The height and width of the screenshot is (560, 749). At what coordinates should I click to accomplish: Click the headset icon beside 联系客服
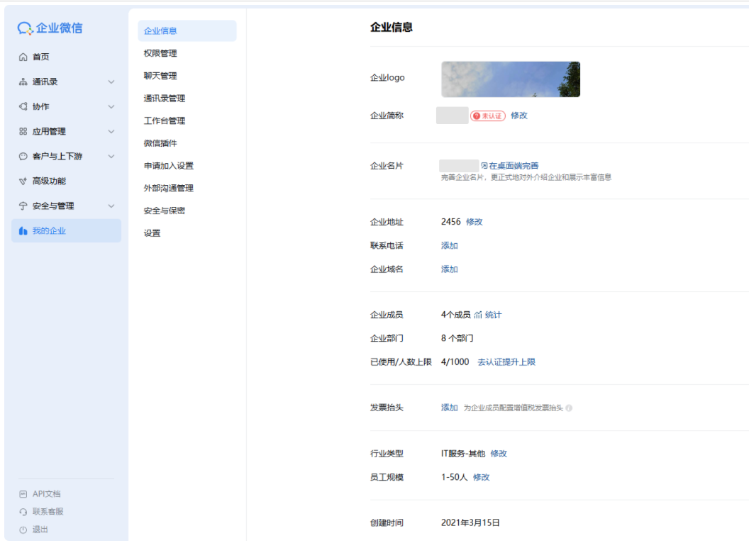pos(23,512)
